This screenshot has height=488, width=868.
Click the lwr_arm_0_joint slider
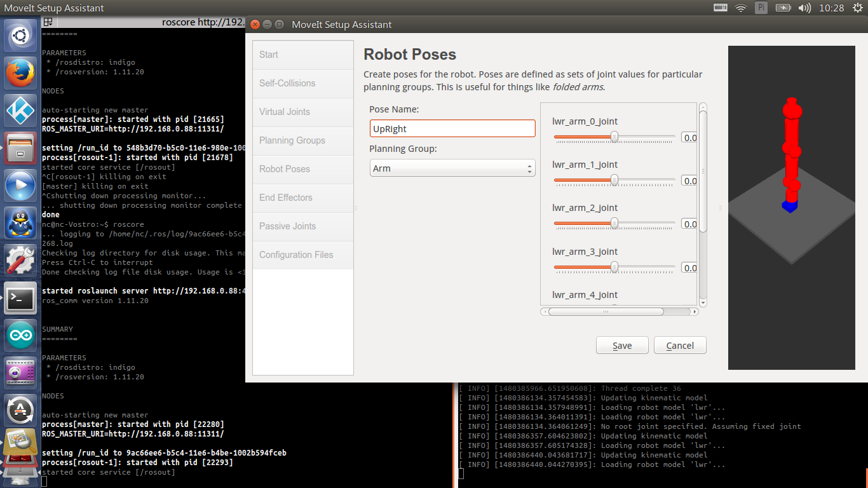(614, 137)
